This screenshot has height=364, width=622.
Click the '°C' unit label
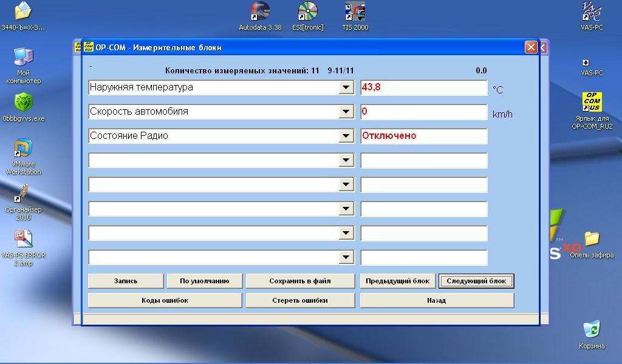[x=498, y=90]
